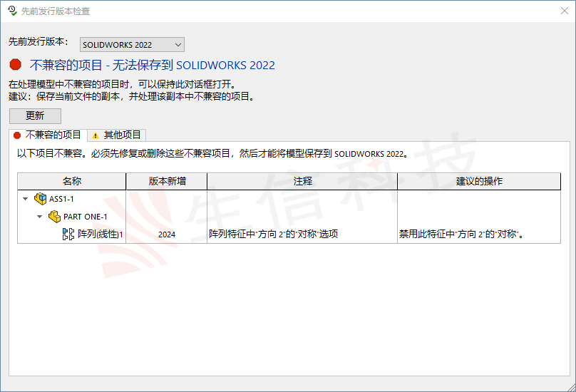Click the red dot icon on 不兼容的项目 tab

(17, 135)
